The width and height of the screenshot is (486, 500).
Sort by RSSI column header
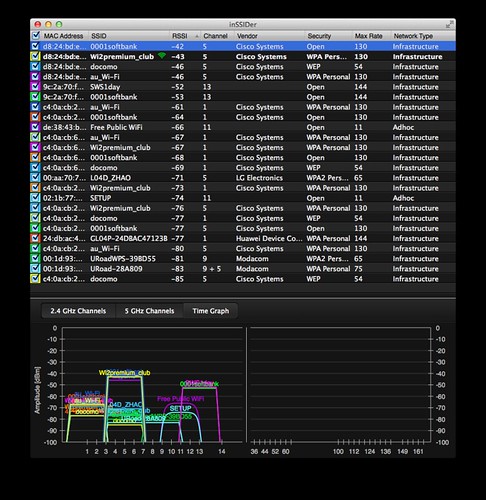coord(185,36)
